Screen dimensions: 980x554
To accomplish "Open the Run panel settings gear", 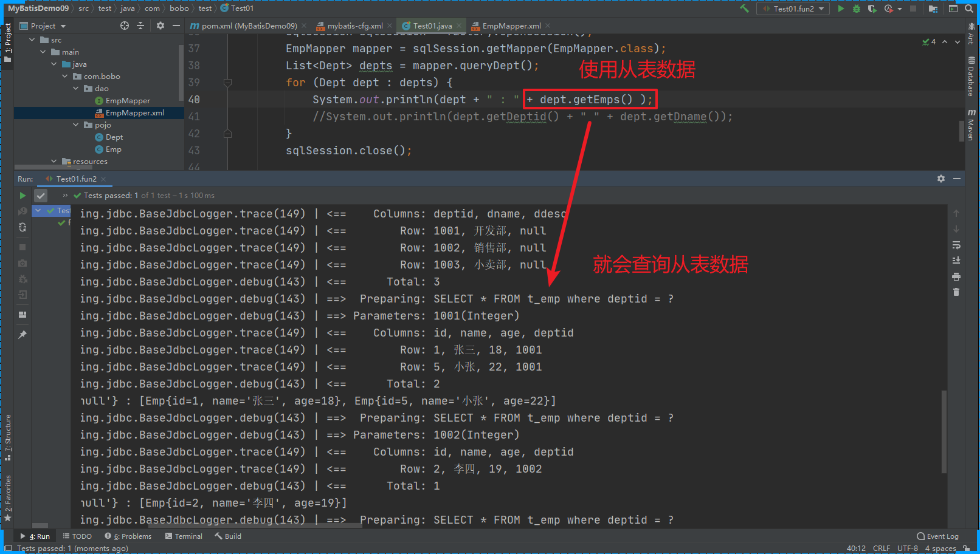I will (941, 179).
